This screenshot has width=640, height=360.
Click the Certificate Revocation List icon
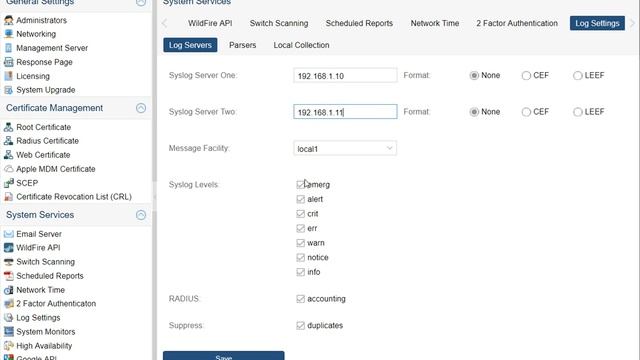9,197
